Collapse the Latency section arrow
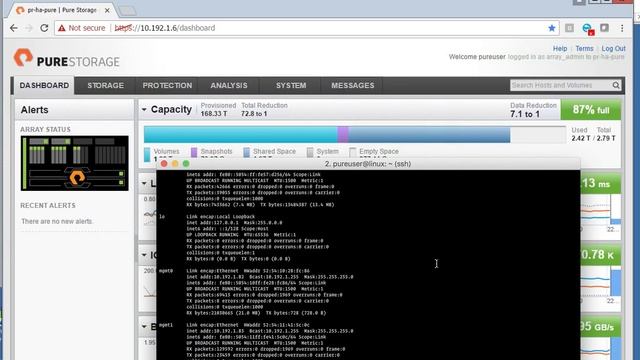The height and width of the screenshot is (360, 640). (x=144, y=183)
